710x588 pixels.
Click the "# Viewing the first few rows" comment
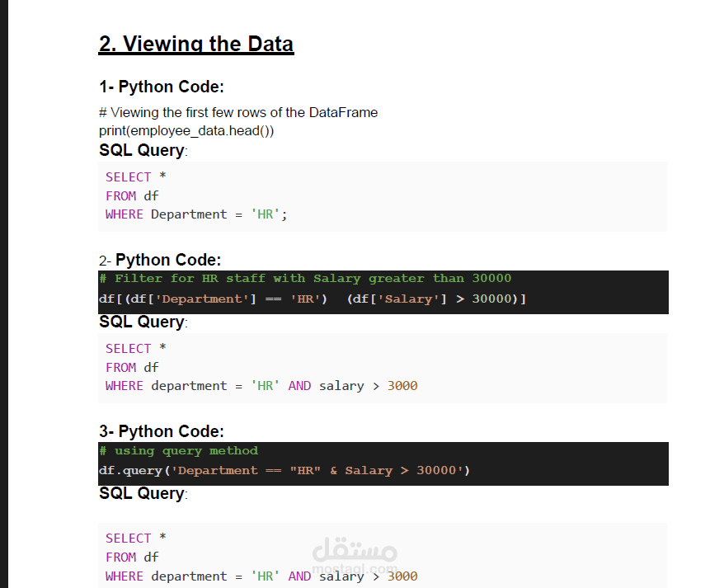click(238, 112)
